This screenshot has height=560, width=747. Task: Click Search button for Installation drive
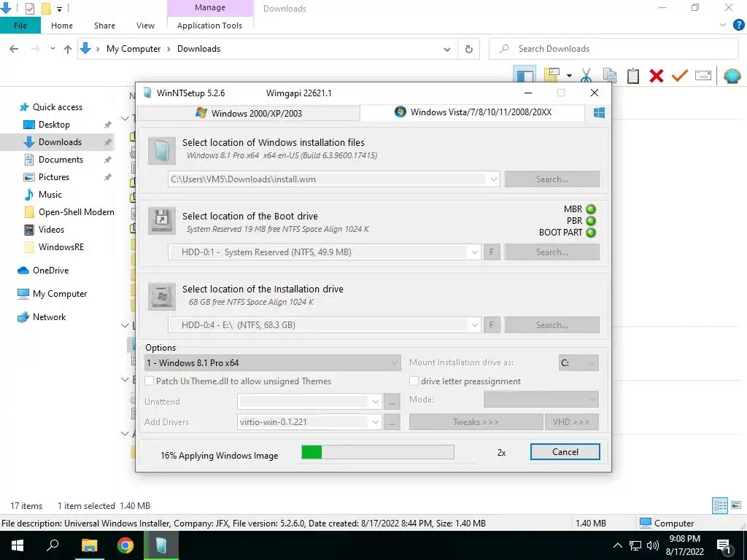coord(552,325)
